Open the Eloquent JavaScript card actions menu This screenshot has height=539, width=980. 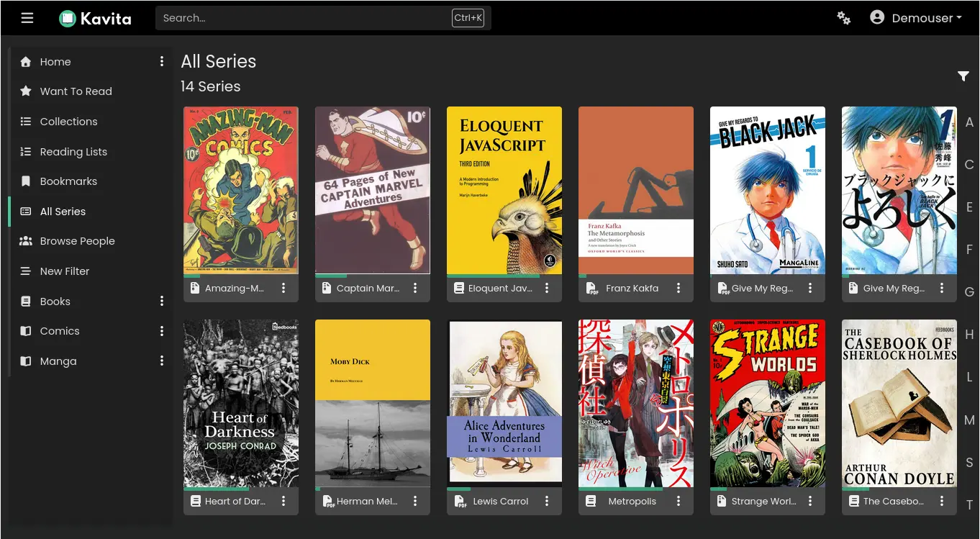pos(547,289)
